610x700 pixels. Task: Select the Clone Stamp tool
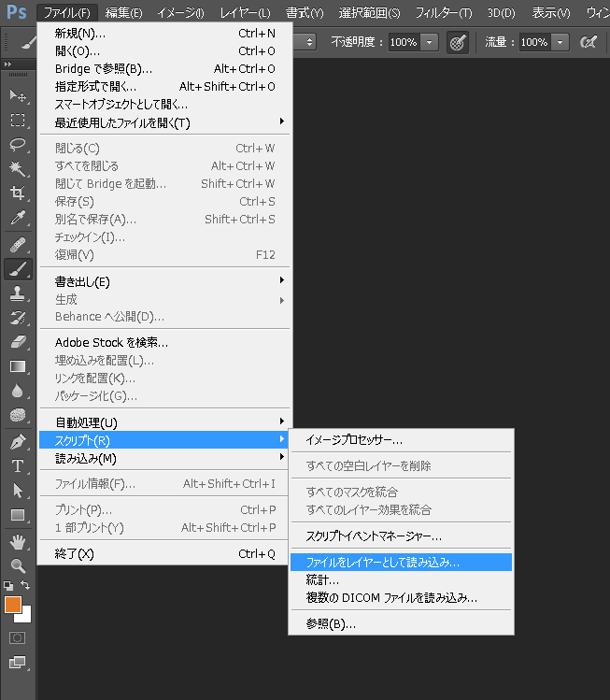(18, 293)
